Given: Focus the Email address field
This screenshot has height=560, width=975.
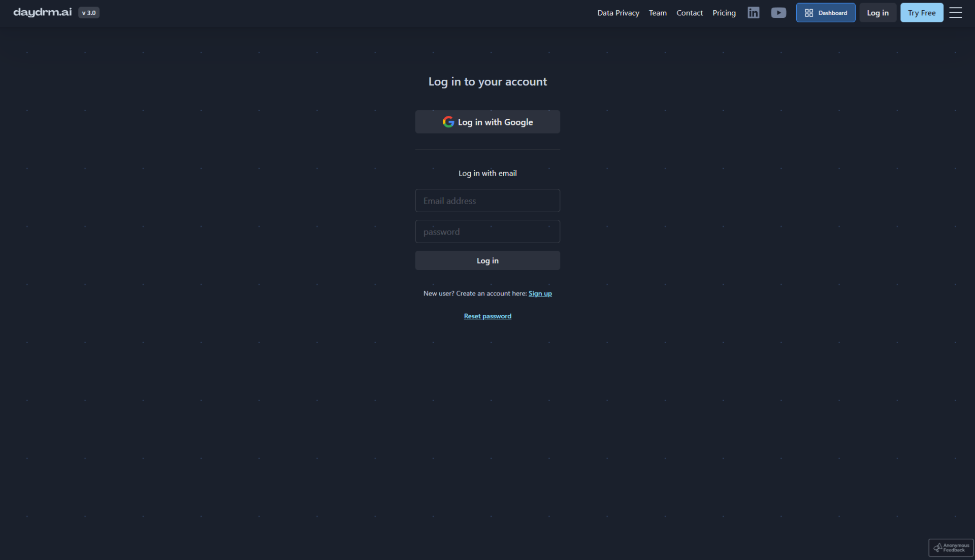Looking at the screenshot, I should click(487, 201).
